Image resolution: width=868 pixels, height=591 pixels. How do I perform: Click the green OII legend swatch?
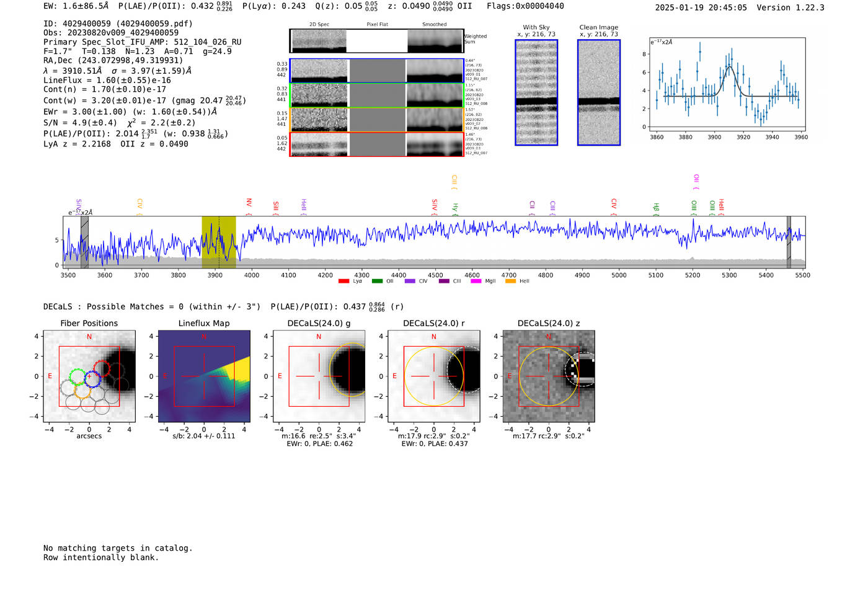(x=377, y=282)
